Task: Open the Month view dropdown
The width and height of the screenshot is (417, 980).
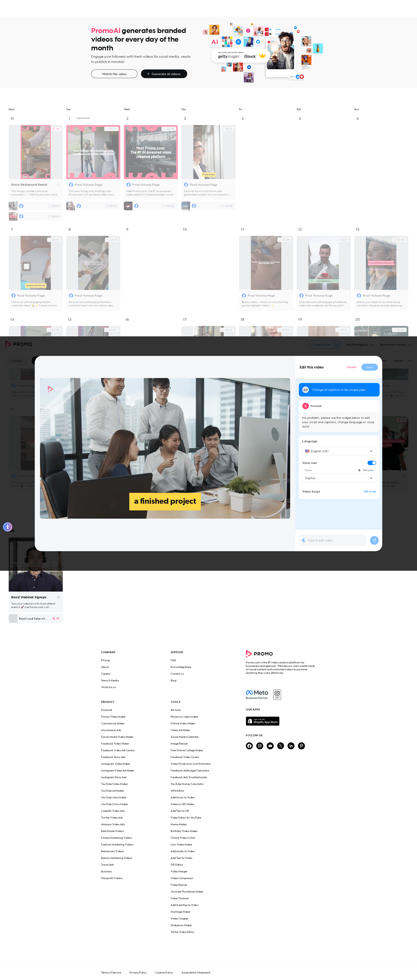Action: (402, 361)
